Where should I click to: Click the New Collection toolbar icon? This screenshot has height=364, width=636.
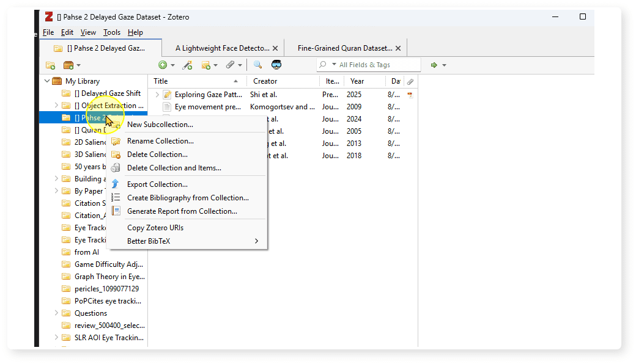pos(50,65)
